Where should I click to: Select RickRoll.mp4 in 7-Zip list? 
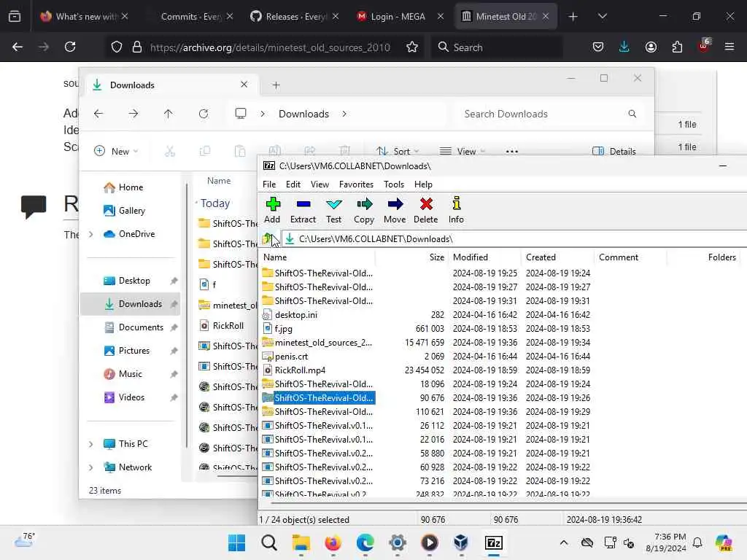(x=300, y=370)
